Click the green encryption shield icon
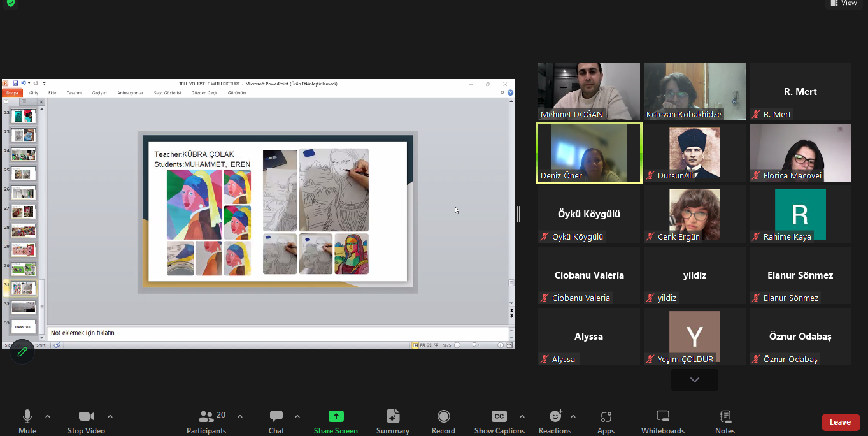The image size is (868, 436). point(10,3)
